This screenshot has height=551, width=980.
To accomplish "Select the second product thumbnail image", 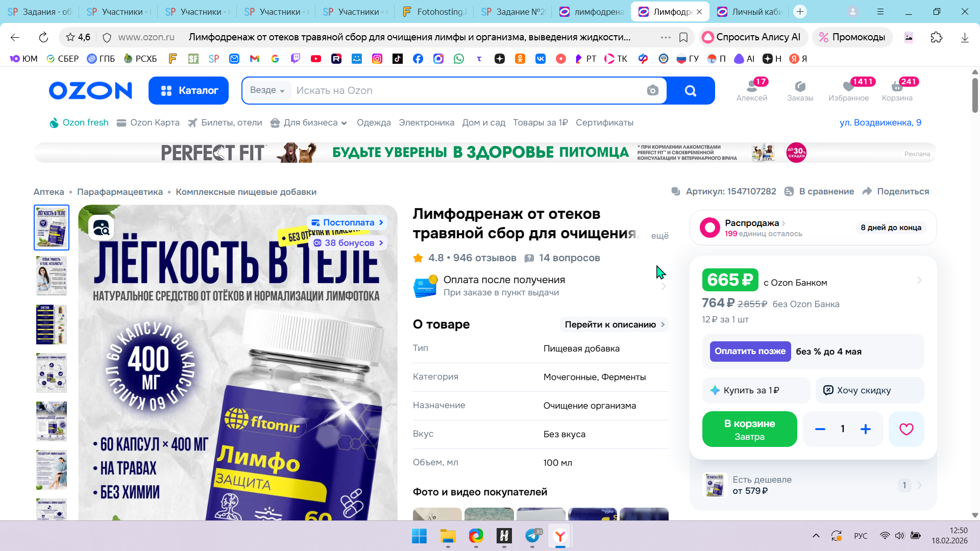I will 52,275.
